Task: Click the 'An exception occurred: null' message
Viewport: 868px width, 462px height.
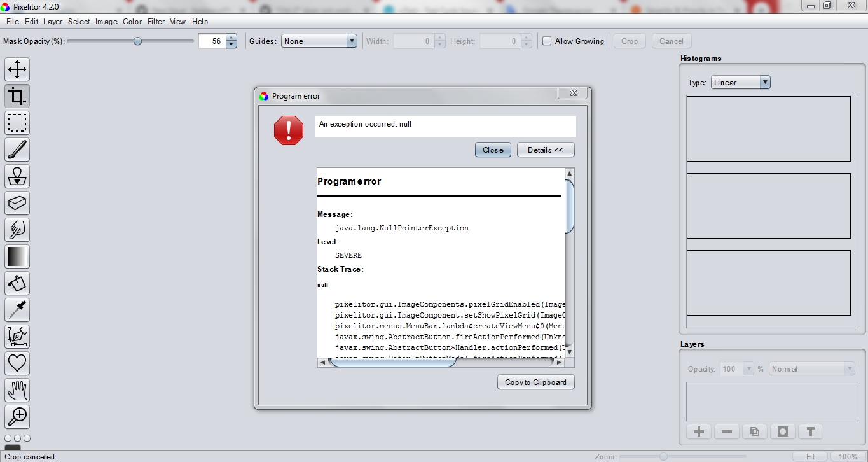Action: tap(365, 124)
